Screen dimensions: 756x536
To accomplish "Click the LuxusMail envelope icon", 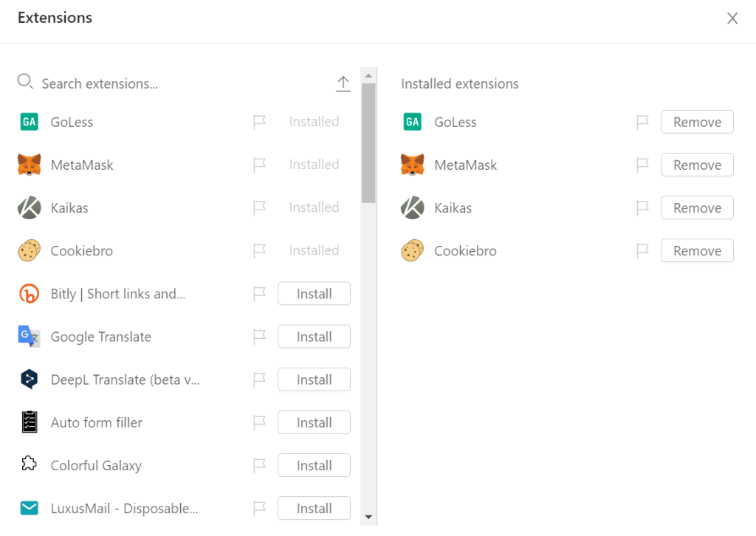I will pyautogui.click(x=29, y=508).
